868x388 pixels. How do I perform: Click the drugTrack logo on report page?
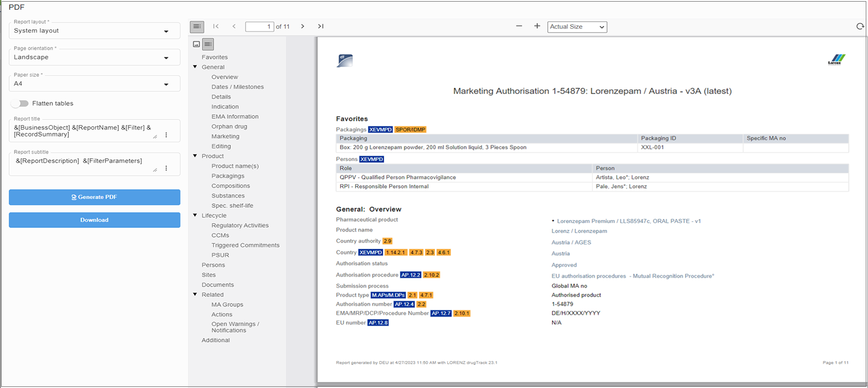344,61
